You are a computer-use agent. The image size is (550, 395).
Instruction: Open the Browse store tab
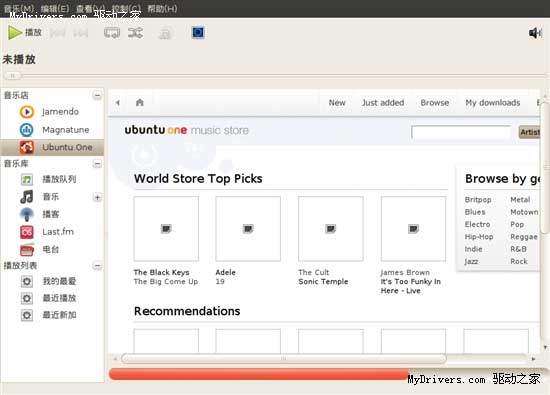coord(435,103)
